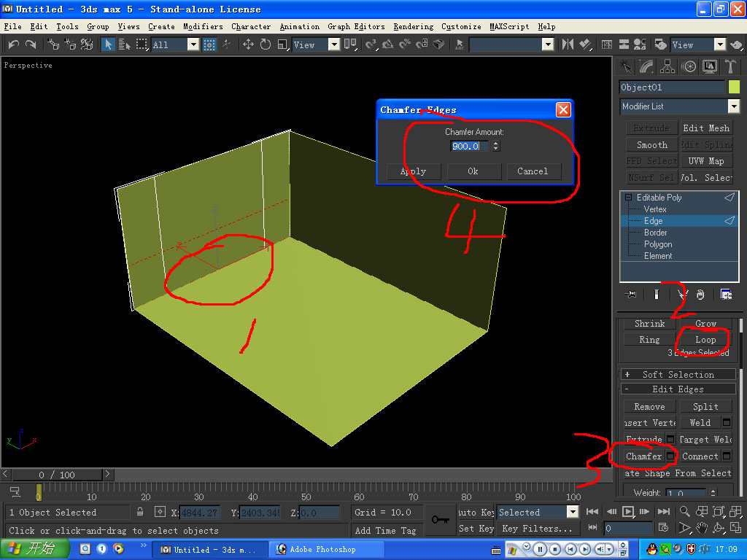
Task: Open the Named Selection Sets dropdown
Action: (548, 44)
